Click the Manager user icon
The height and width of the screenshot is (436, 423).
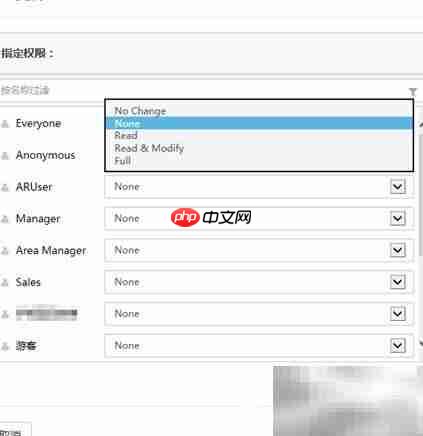[x=5, y=219]
